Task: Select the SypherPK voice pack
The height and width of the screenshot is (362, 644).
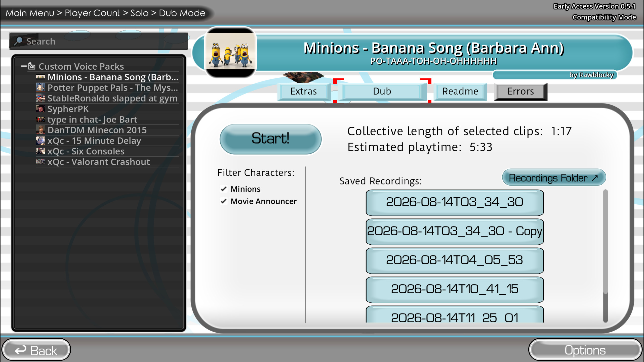Action: [x=108, y=109]
